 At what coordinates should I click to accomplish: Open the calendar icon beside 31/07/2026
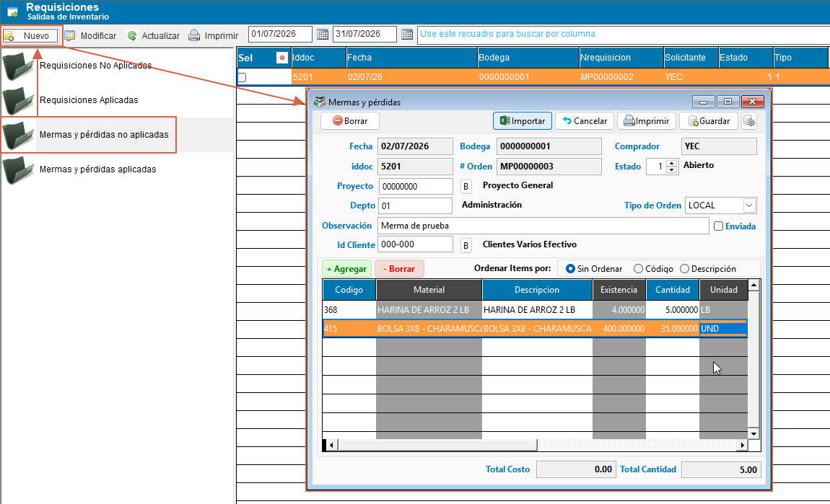(x=406, y=35)
